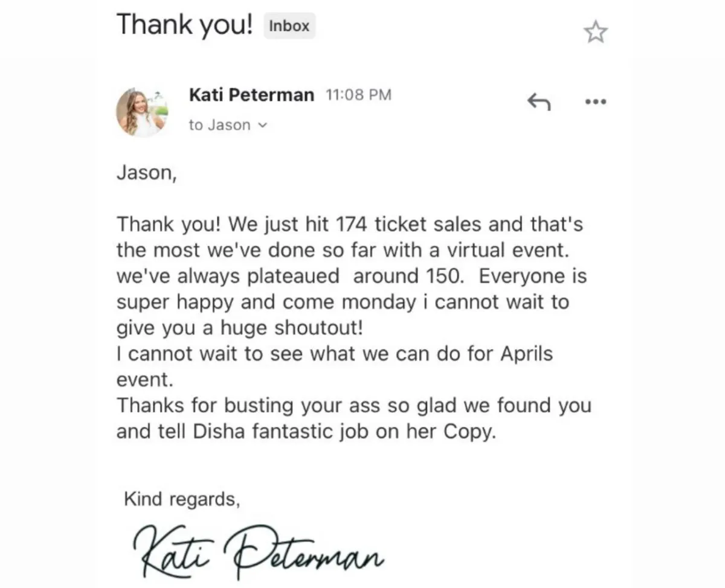Screen dimensions: 725x588
Task: Click the sender name Kati Peterman
Action: 251,95
